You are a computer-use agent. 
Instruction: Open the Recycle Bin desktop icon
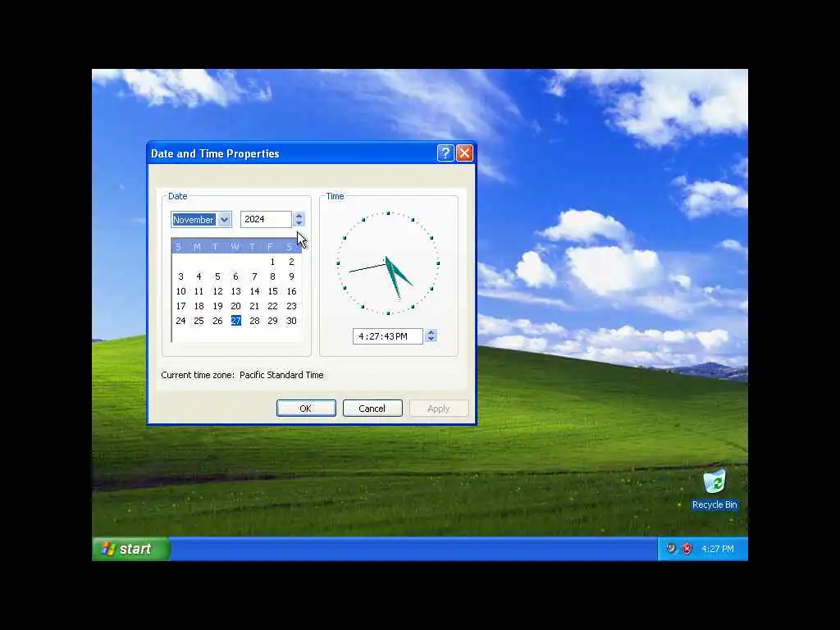[714, 489]
